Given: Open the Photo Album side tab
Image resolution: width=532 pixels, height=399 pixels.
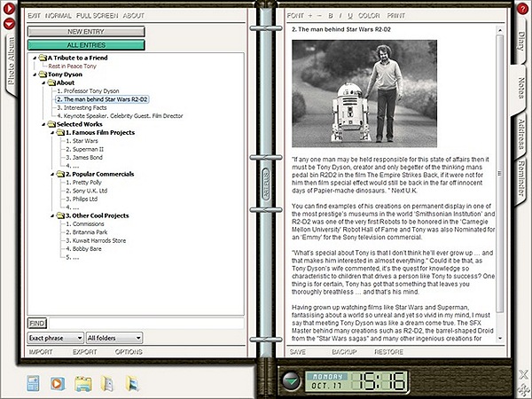Looking at the screenshot, I should coord(12,61).
